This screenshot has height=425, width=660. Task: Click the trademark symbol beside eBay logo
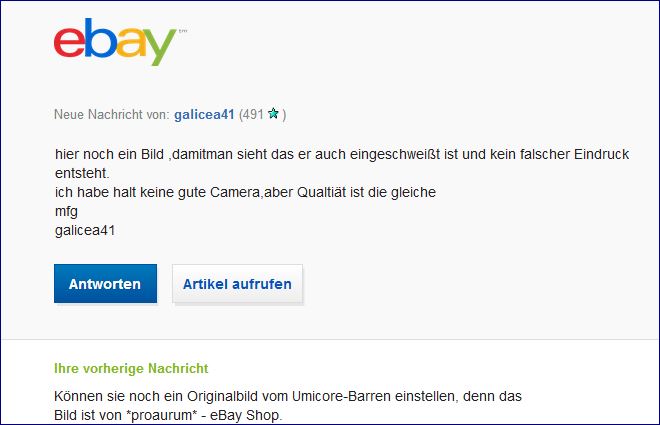tap(183, 31)
